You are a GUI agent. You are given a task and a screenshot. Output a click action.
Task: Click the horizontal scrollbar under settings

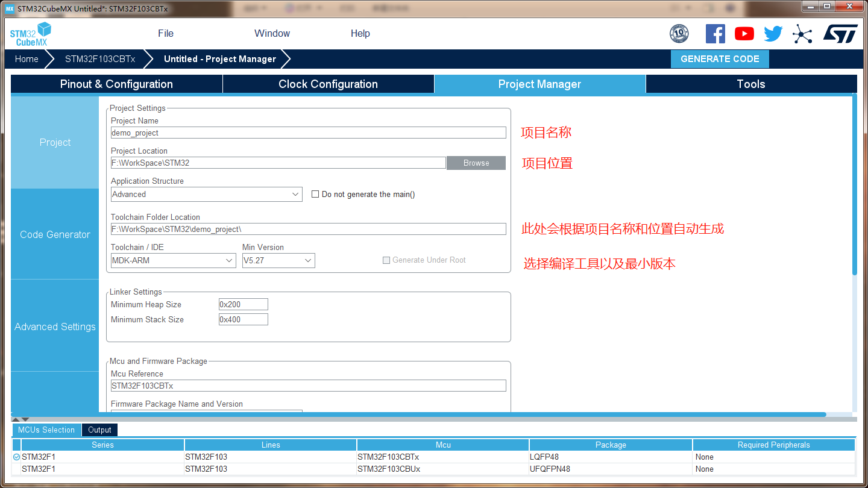pos(419,414)
